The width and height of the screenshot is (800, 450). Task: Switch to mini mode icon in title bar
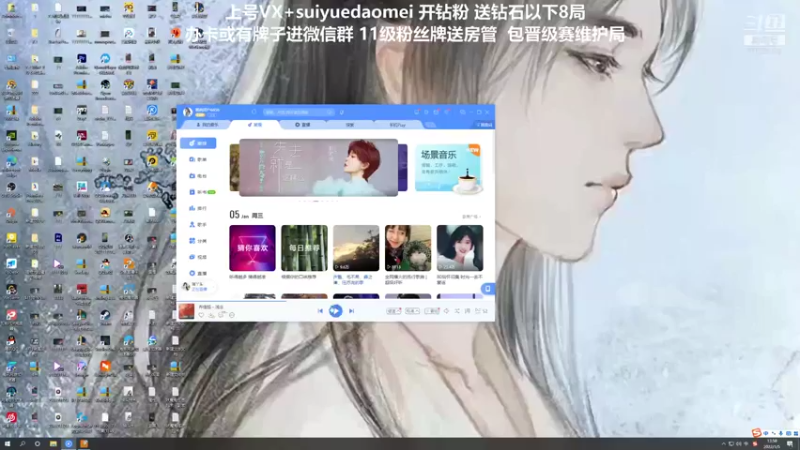[x=463, y=112]
